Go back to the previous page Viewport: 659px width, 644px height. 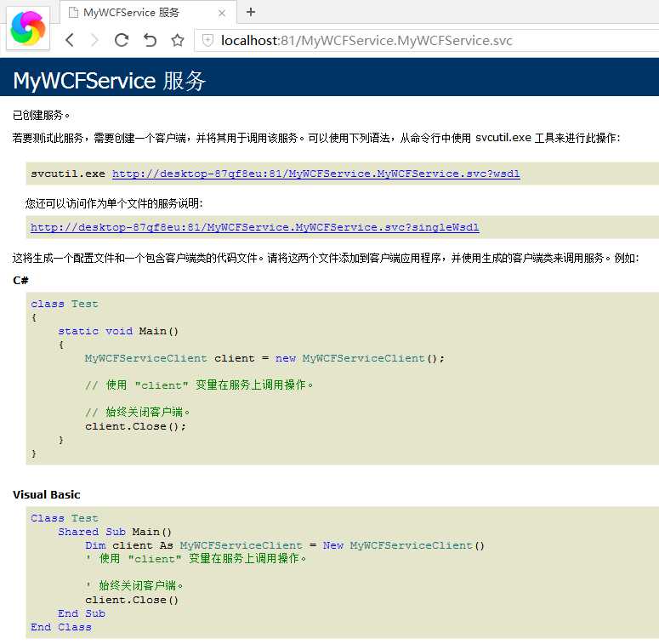pos(70,40)
